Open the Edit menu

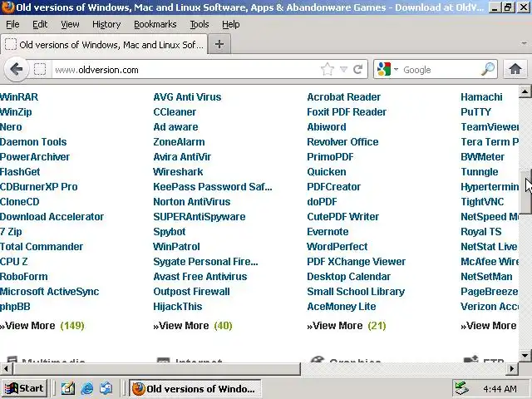[40, 24]
